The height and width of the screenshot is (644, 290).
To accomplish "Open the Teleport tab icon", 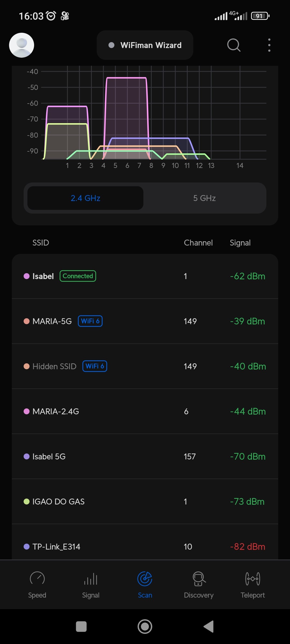I will (253, 579).
